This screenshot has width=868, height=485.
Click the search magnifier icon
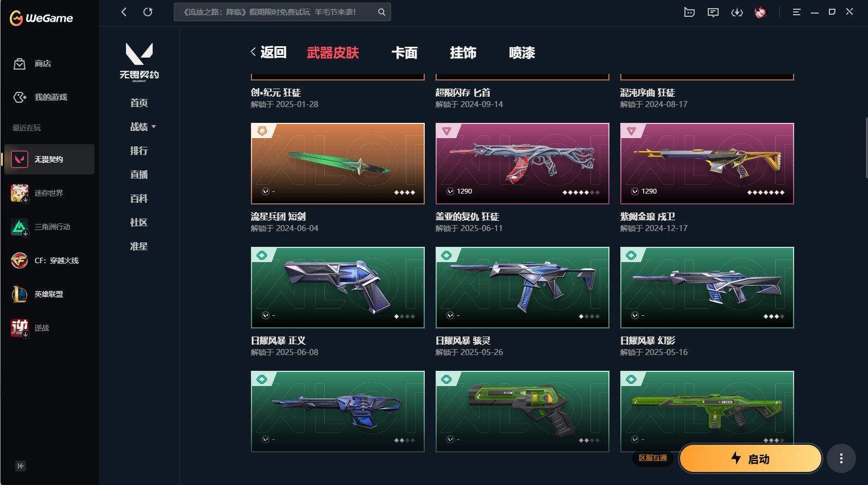tap(382, 12)
